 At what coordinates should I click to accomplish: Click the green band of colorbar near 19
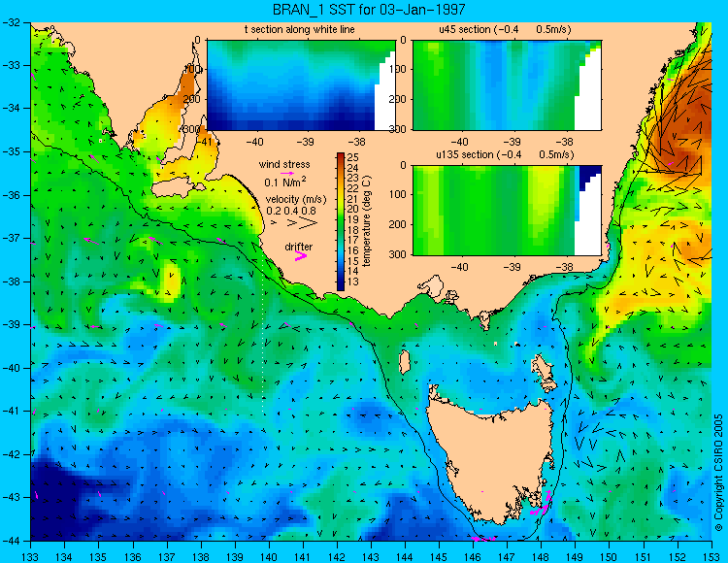point(341,219)
